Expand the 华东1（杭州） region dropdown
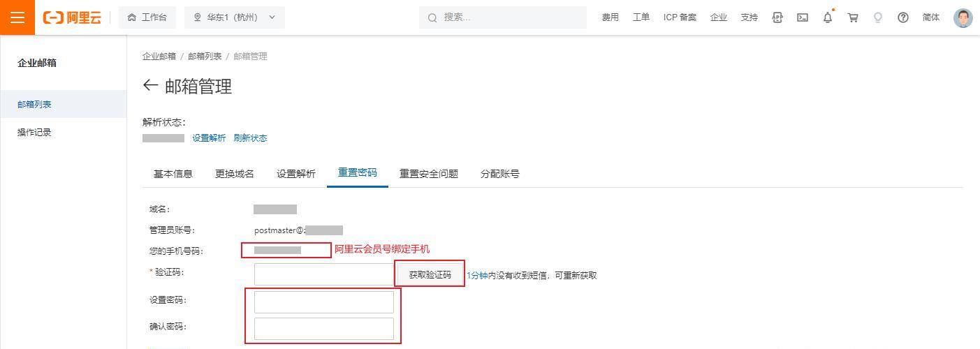 click(235, 17)
